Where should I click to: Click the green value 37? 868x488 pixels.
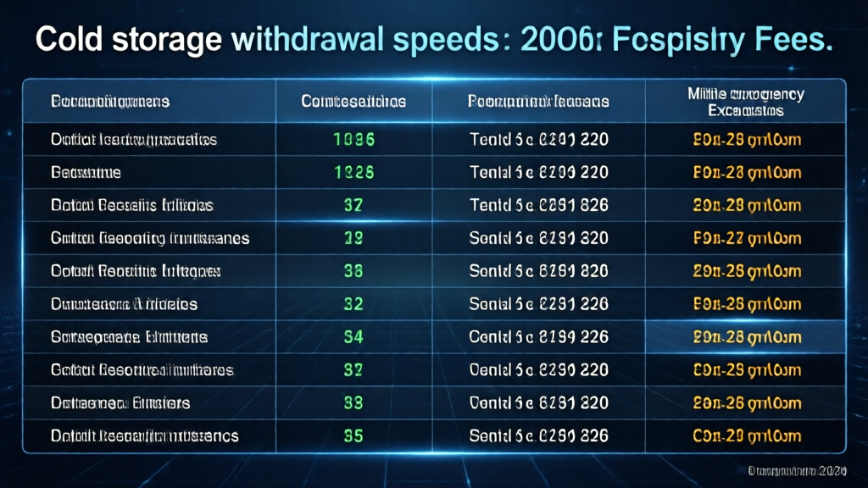(353, 205)
